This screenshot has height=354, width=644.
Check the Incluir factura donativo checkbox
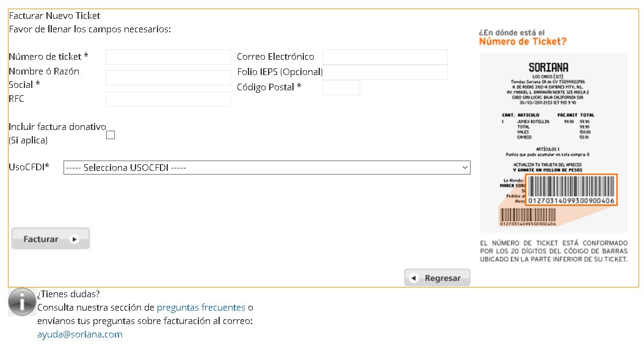[110, 135]
